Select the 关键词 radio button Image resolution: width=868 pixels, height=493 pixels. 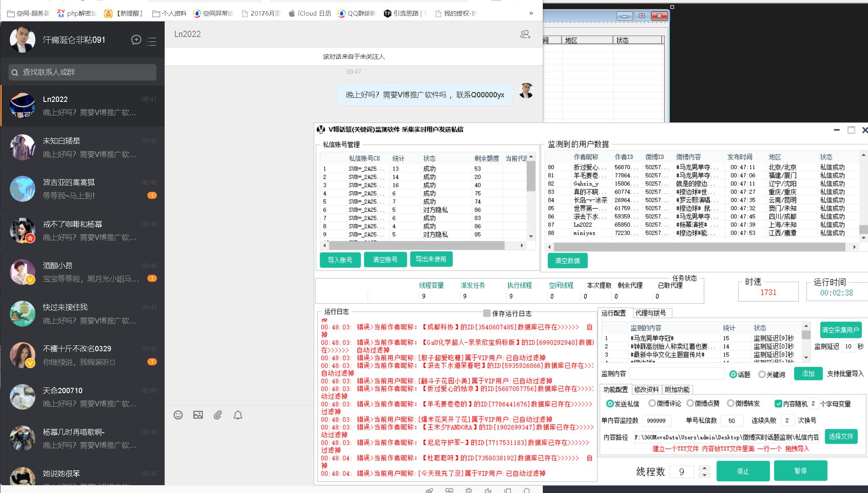(762, 374)
